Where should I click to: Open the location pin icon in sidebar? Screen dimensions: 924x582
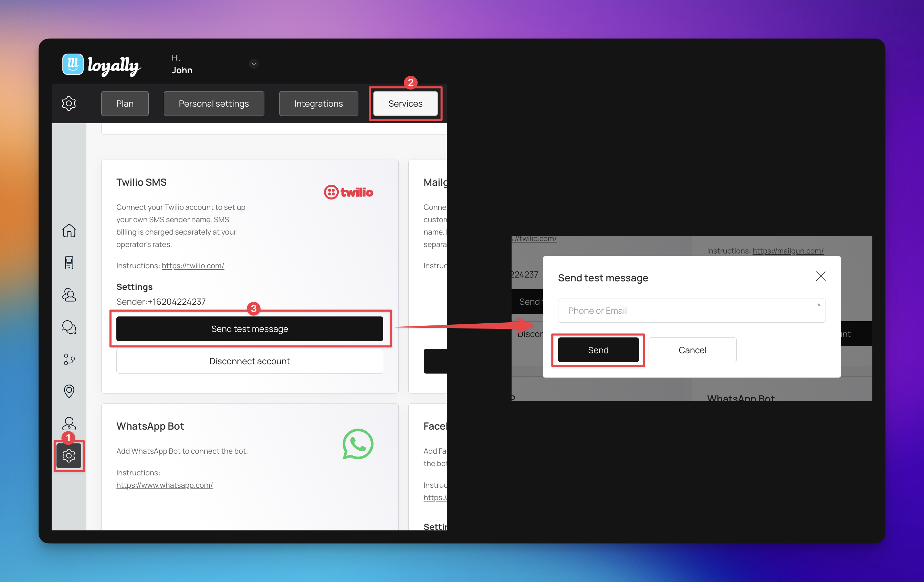point(69,391)
